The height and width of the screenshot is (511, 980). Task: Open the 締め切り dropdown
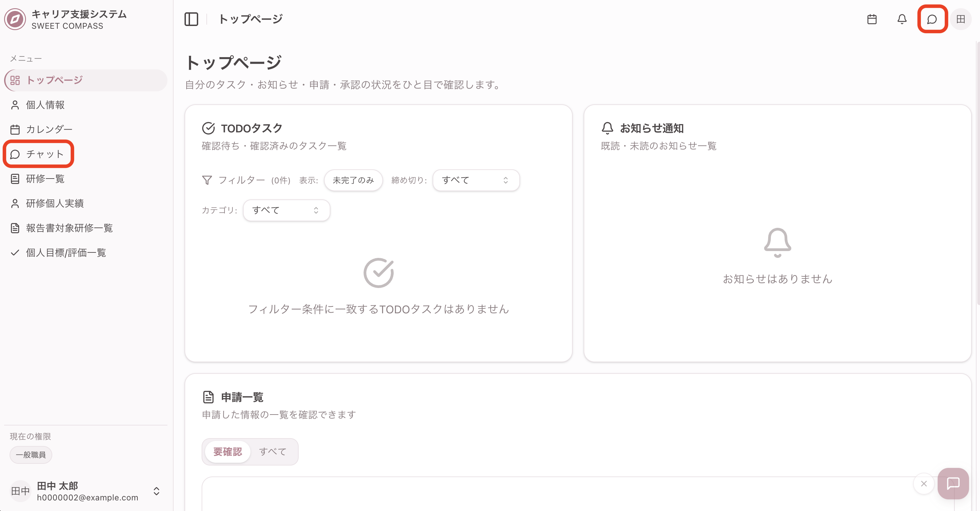(x=476, y=180)
